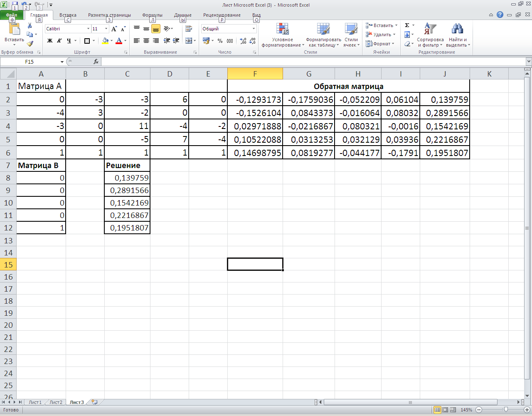Click the Page Layout view icon
Screen dimensions: 532x416
click(x=445, y=410)
